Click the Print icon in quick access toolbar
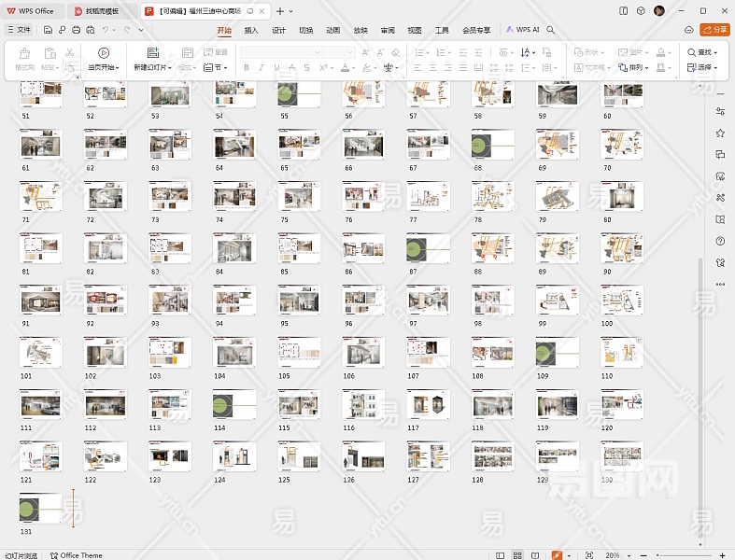 tap(76, 30)
